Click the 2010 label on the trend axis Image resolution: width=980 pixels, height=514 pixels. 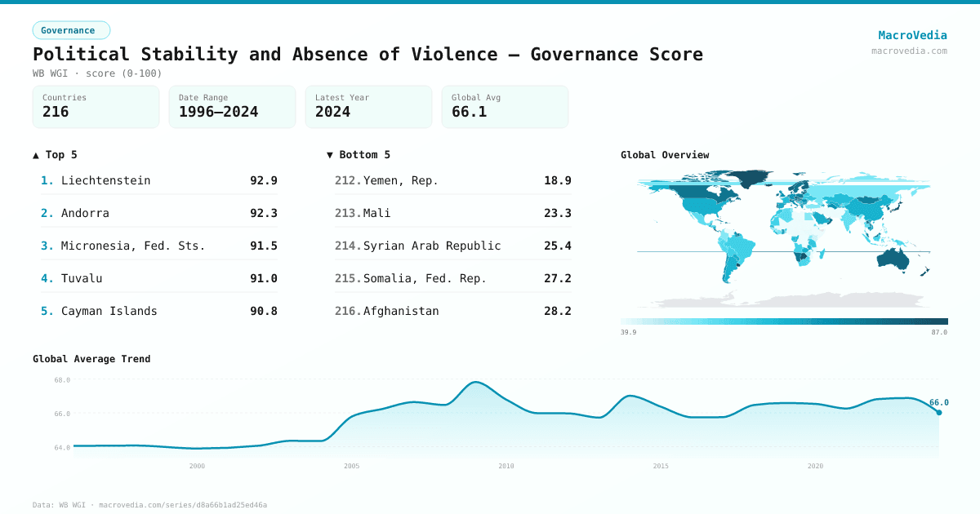(506, 465)
